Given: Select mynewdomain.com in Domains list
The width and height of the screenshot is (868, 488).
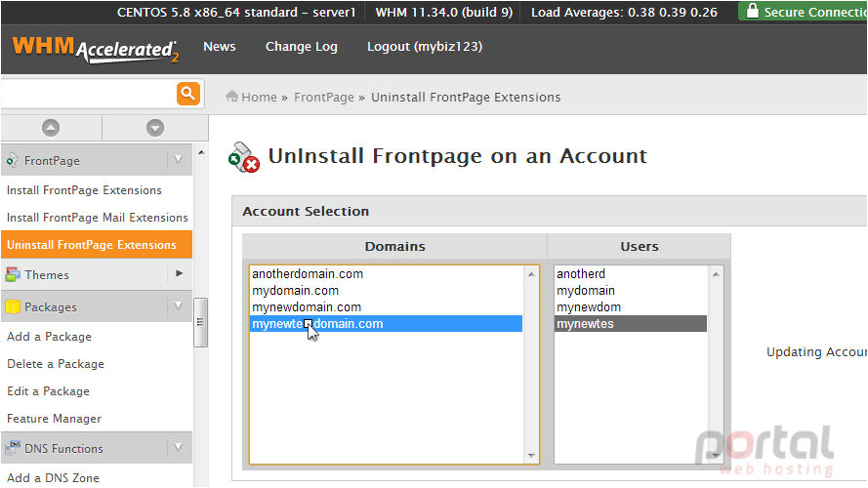Looking at the screenshot, I should coord(386,307).
